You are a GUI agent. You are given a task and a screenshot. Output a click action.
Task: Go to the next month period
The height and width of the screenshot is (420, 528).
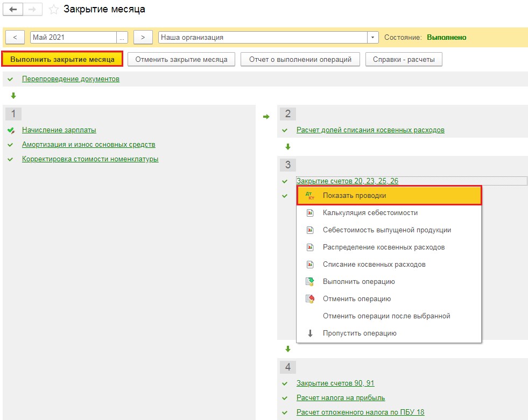click(143, 38)
